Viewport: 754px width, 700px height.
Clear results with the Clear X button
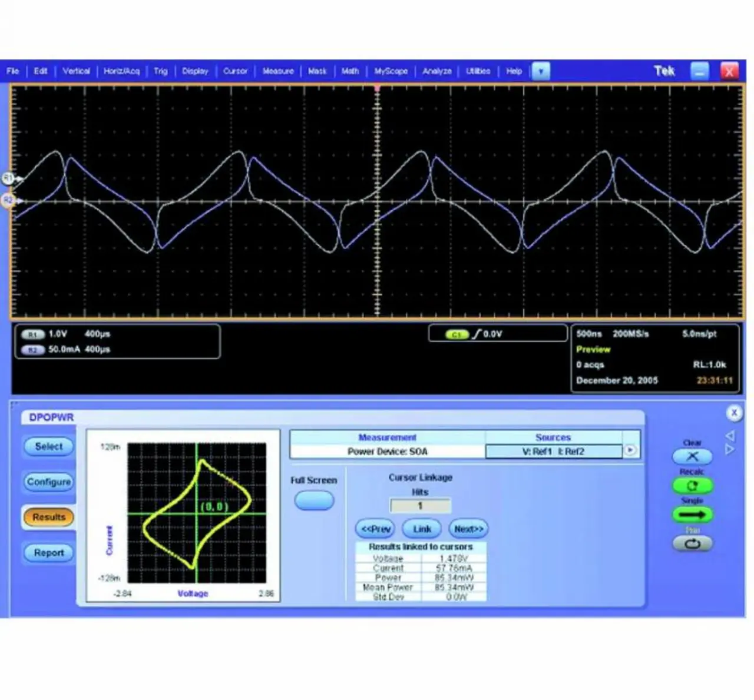coord(692,456)
